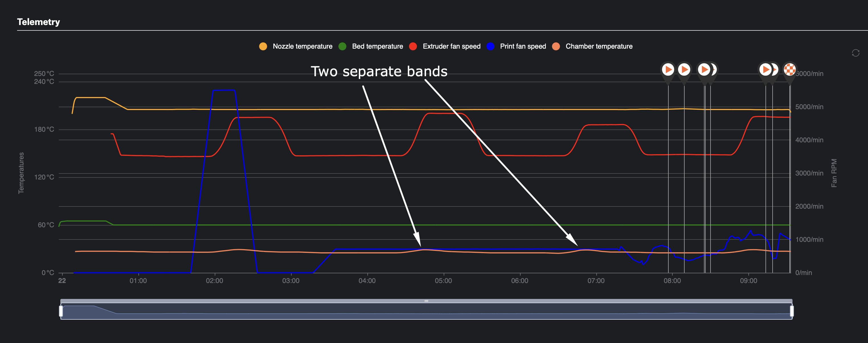This screenshot has width=868, height=343.
Task: Click the zoom slider's top center grip
Action: tap(426, 301)
